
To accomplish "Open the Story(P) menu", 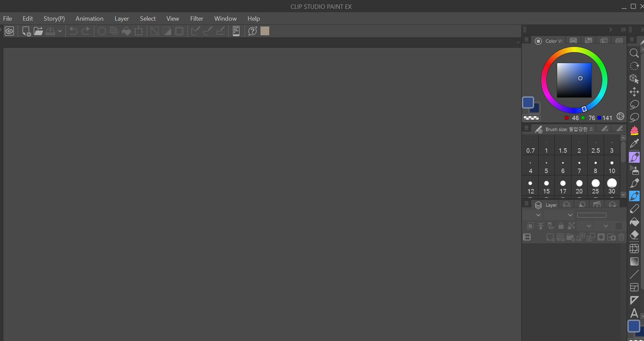I will click(x=54, y=18).
